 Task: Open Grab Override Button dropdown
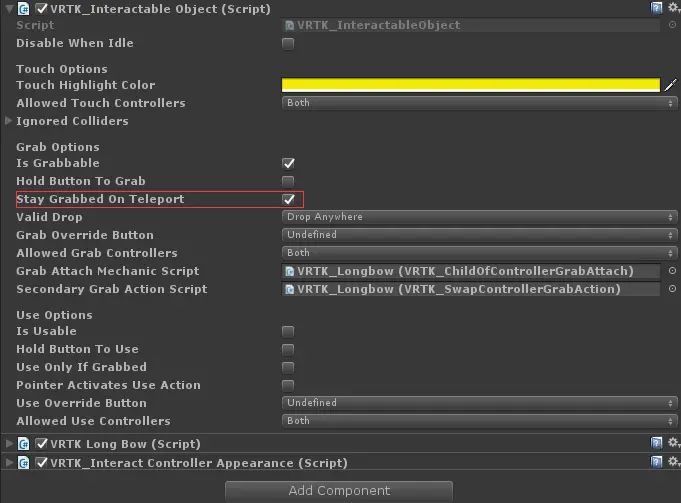[x=479, y=235]
